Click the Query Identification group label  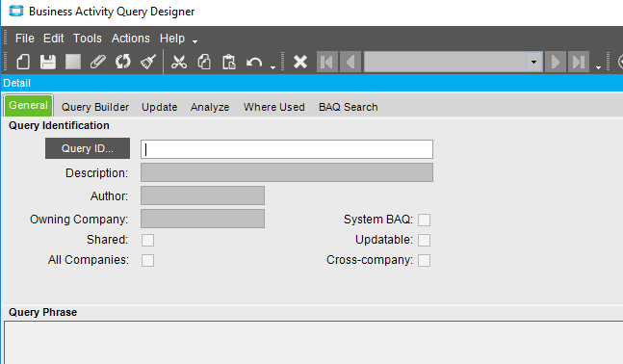pyautogui.click(x=59, y=125)
